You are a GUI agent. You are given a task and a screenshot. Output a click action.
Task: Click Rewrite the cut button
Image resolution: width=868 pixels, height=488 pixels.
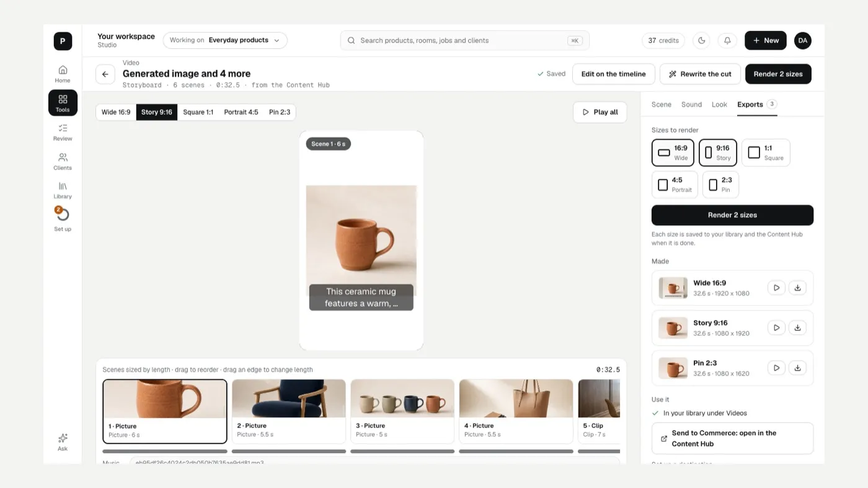(x=699, y=74)
